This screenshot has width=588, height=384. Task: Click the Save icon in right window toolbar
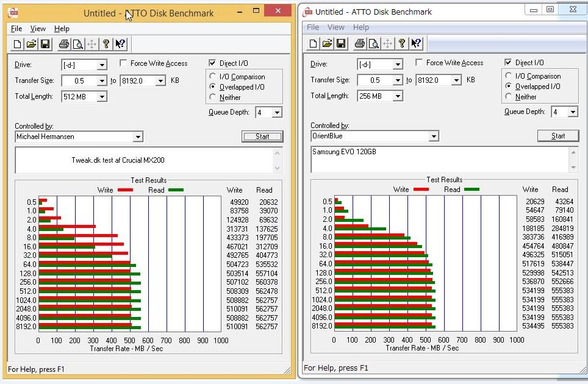(x=340, y=43)
